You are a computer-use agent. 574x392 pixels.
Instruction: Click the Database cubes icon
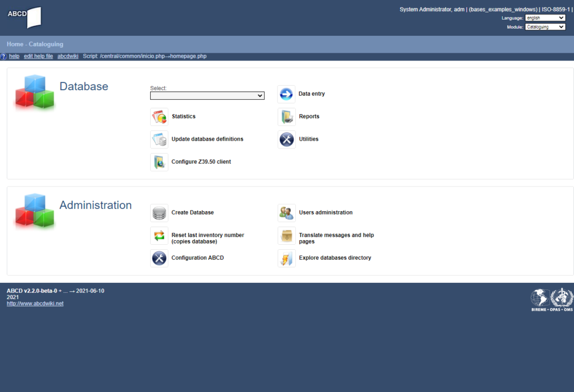click(34, 92)
